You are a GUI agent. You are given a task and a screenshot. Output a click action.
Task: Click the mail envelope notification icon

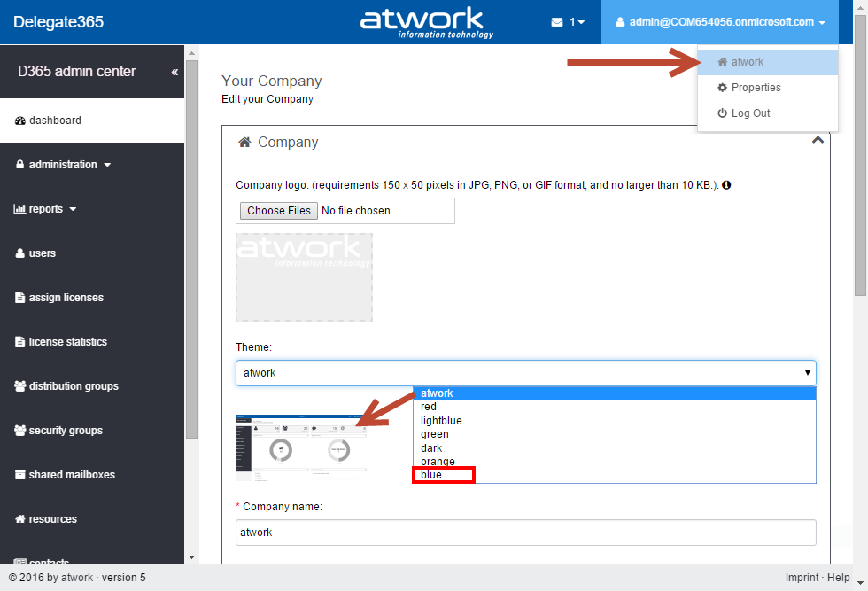pos(557,22)
